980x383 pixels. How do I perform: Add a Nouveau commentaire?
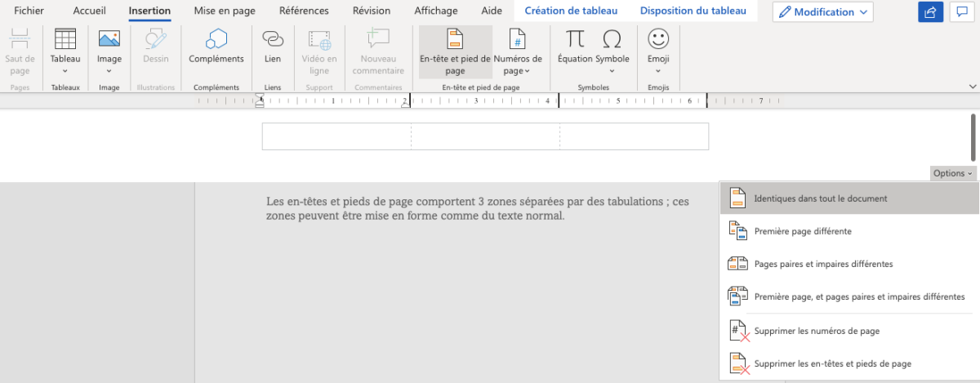point(377,51)
